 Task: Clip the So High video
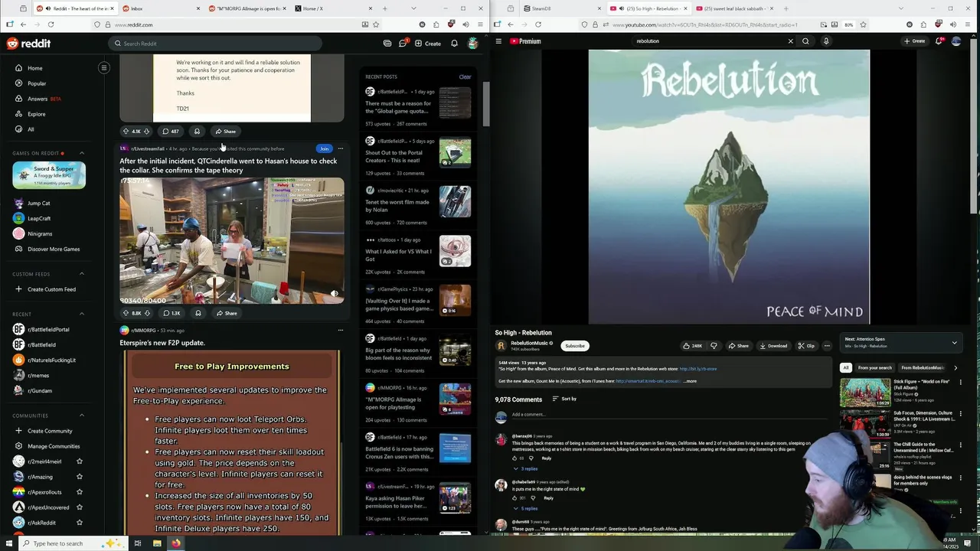click(x=806, y=346)
